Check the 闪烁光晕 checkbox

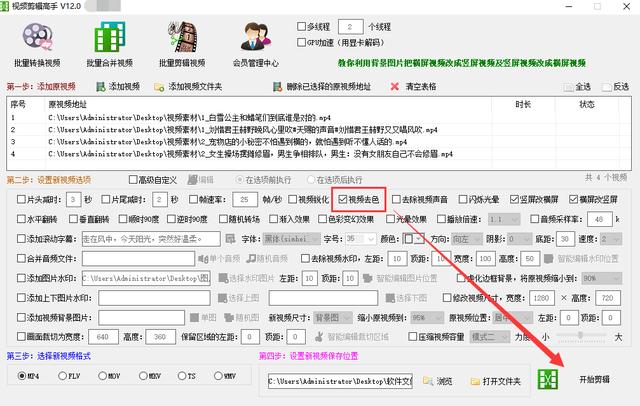tap(462, 199)
